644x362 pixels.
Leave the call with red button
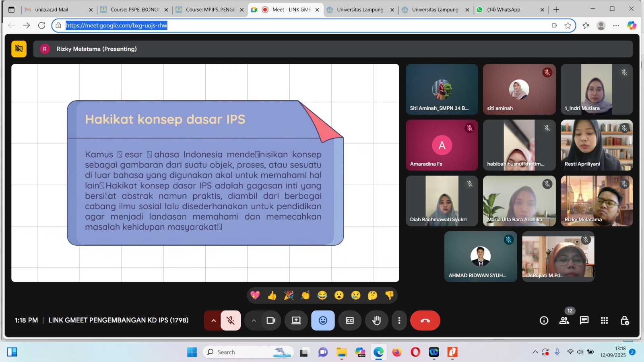pos(425,321)
